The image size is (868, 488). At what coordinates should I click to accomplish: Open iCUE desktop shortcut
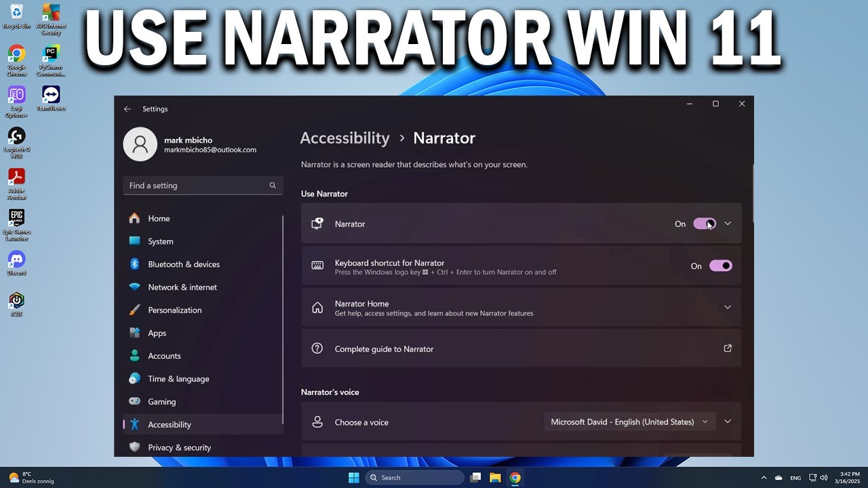point(16,305)
